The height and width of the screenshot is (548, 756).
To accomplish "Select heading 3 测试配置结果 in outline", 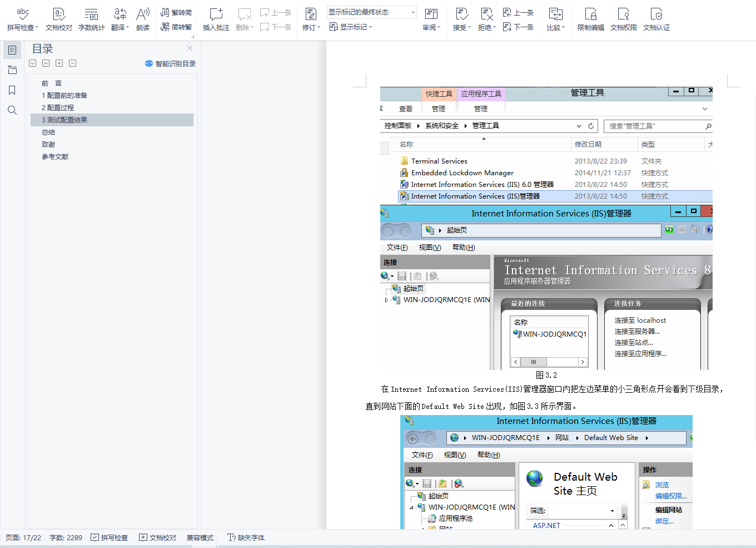I will (112, 120).
